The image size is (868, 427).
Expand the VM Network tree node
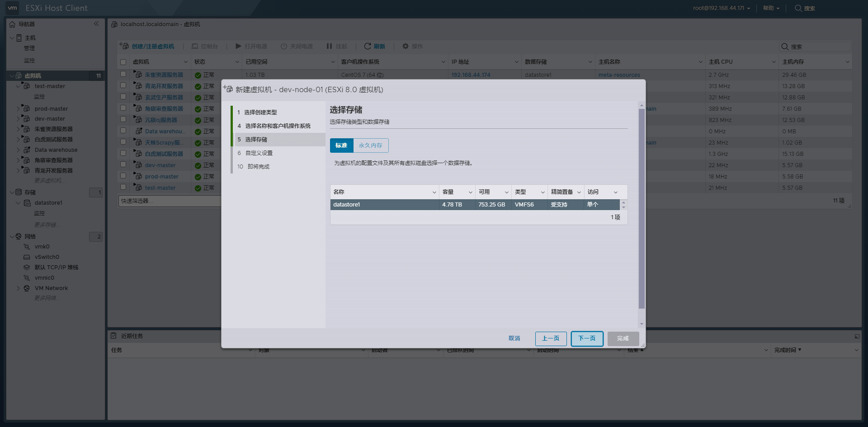coord(18,288)
